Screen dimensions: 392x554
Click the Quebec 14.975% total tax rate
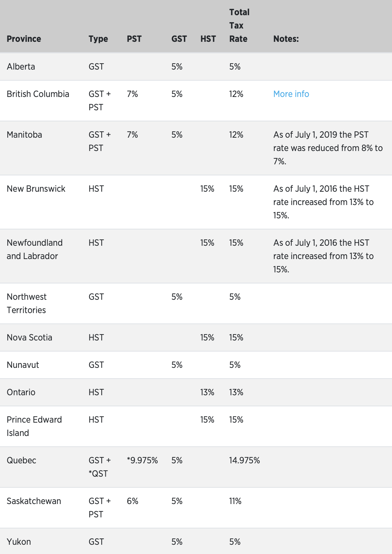[244, 460]
